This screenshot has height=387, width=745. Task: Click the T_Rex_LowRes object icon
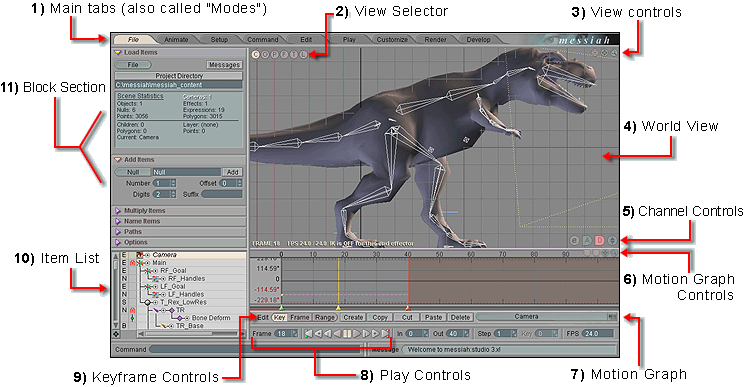147,302
